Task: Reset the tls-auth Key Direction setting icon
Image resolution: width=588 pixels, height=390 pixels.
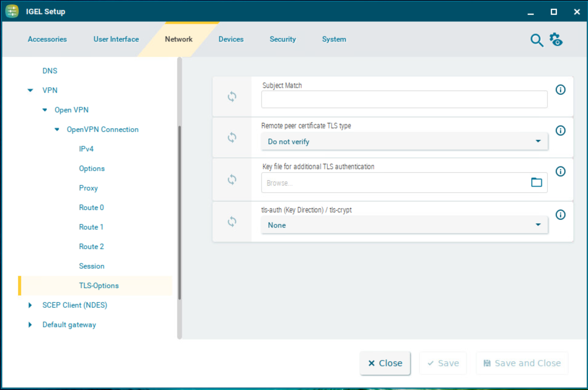Action: click(232, 222)
